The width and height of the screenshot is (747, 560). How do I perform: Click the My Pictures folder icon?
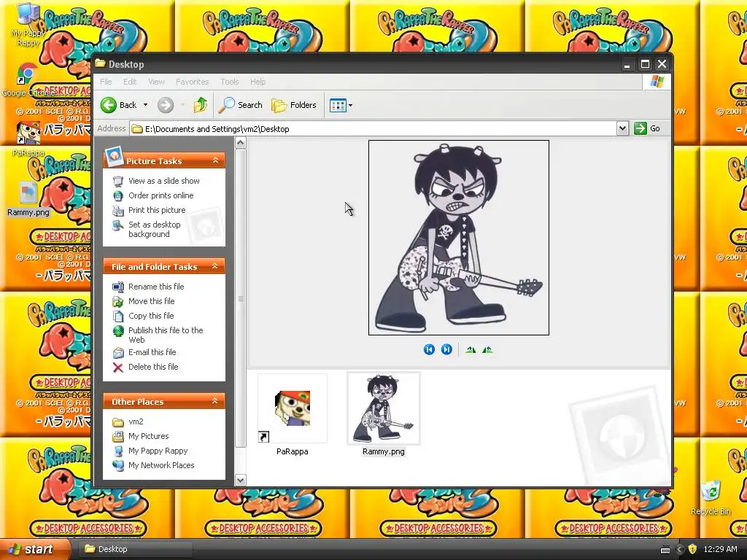pos(117,437)
